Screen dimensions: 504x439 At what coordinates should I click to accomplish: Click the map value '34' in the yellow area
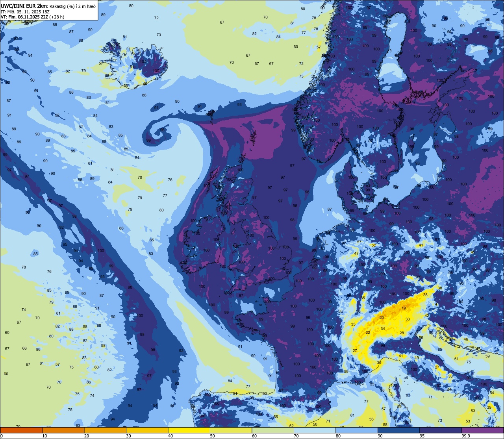click(x=383, y=328)
